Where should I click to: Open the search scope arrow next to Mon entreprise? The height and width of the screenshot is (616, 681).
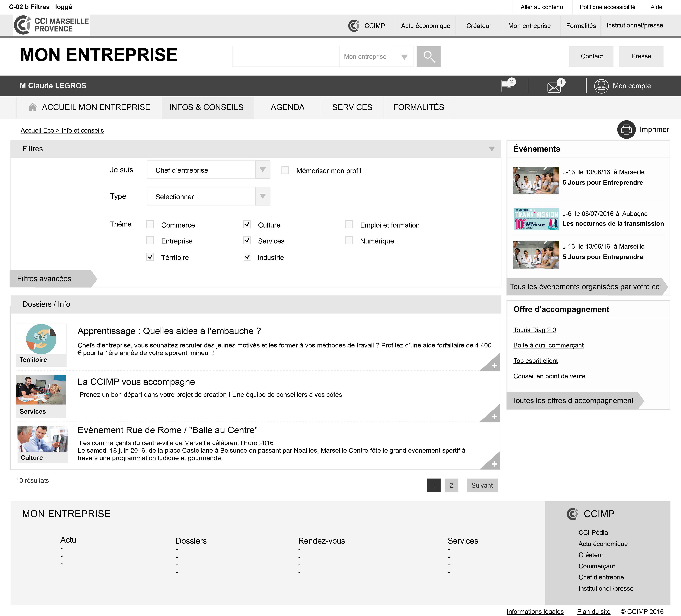[404, 57]
